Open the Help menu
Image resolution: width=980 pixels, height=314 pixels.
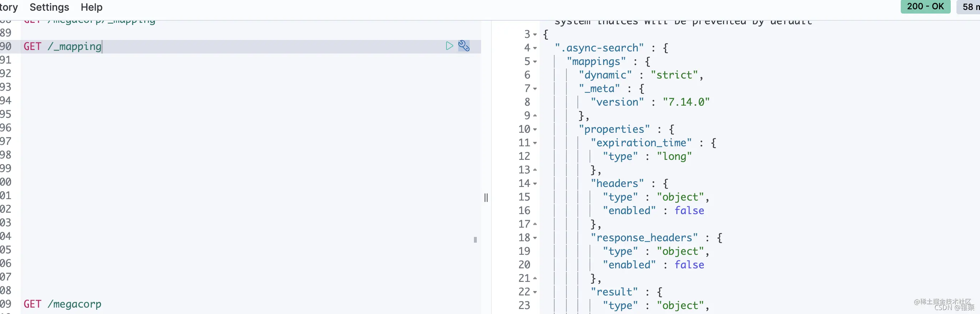coord(92,7)
